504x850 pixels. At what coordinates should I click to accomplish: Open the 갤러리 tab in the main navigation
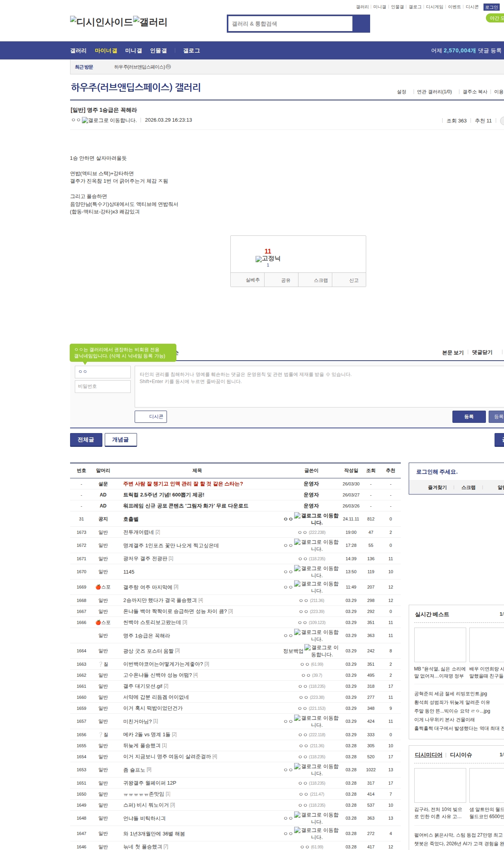coord(78,51)
